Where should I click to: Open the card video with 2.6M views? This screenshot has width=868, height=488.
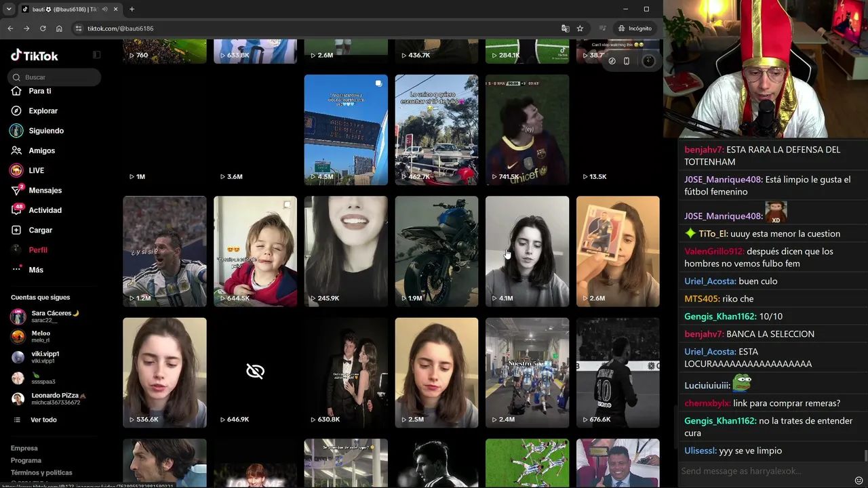tap(618, 251)
